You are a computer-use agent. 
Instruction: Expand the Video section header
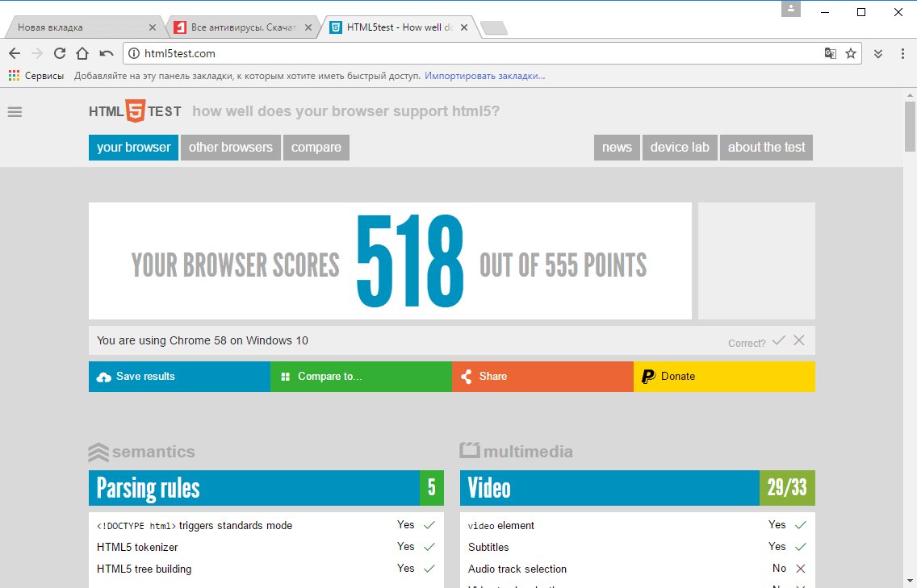click(638, 488)
